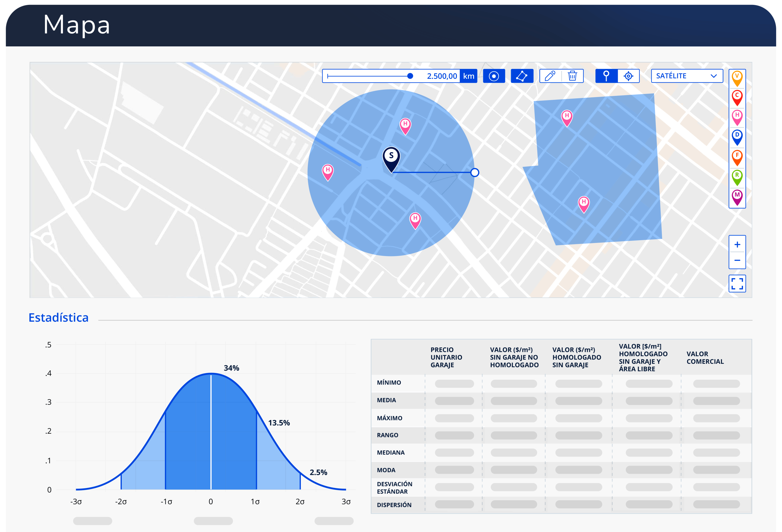Toggle the orange V marker filter

(x=737, y=78)
